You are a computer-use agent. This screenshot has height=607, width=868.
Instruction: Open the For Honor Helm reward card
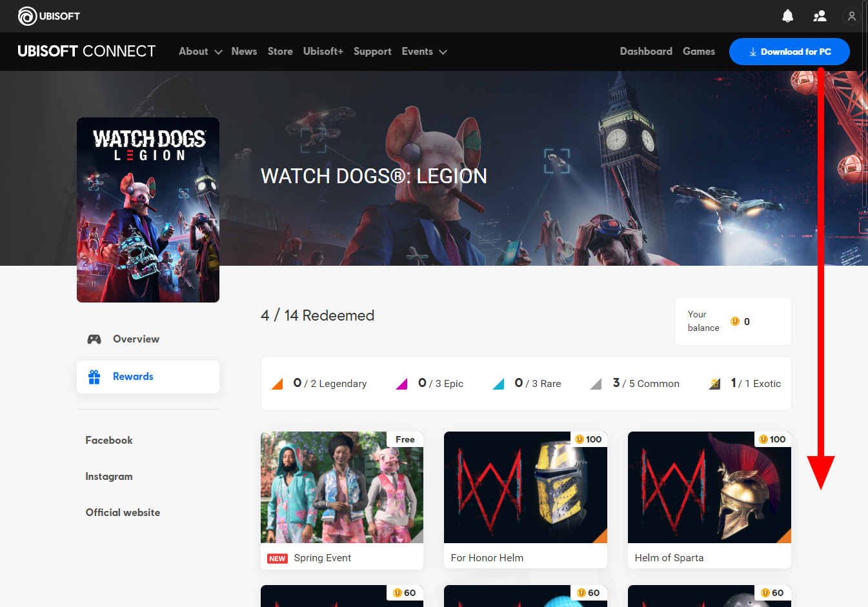pos(525,501)
